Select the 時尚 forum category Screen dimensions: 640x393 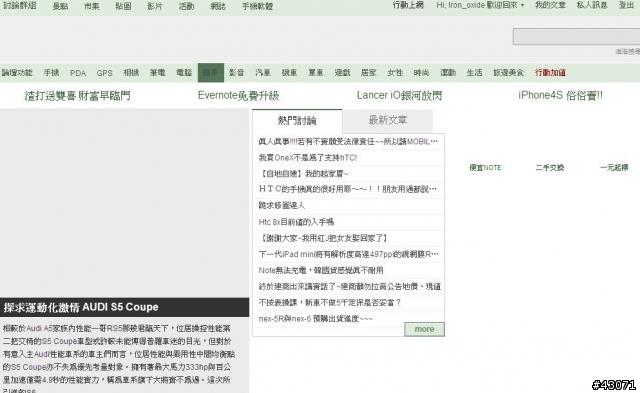click(x=421, y=73)
